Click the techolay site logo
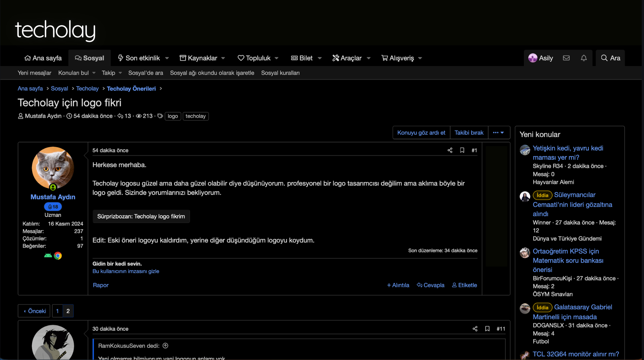Screen dimensions: 644x360 55,30
